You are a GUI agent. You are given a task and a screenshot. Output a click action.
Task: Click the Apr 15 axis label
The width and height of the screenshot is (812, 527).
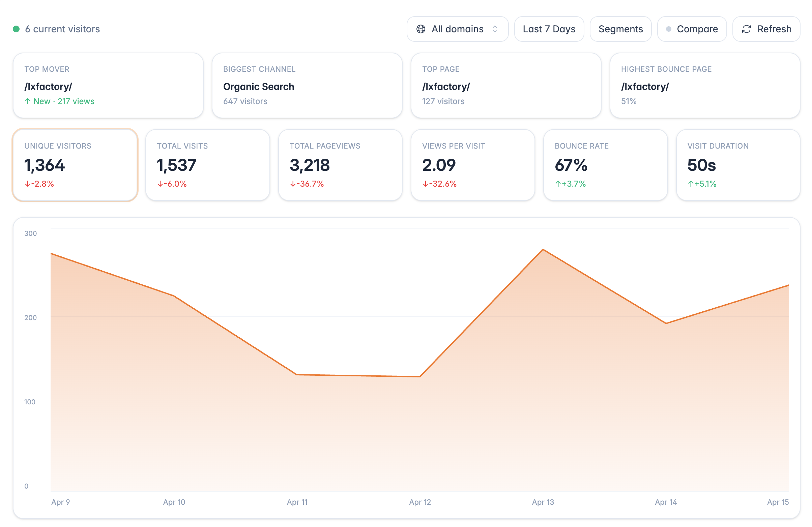[x=778, y=502]
